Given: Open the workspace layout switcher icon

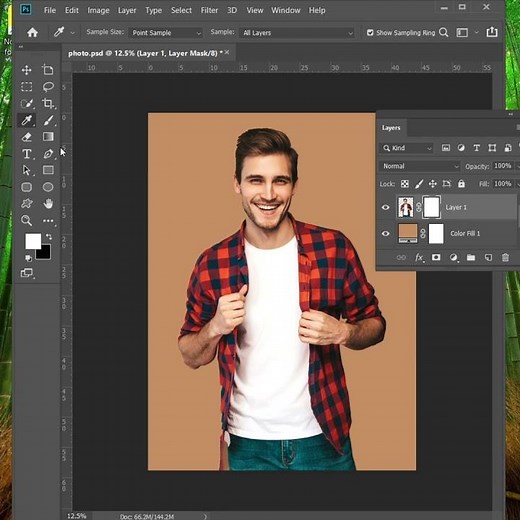Looking at the screenshot, I should [462, 32].
